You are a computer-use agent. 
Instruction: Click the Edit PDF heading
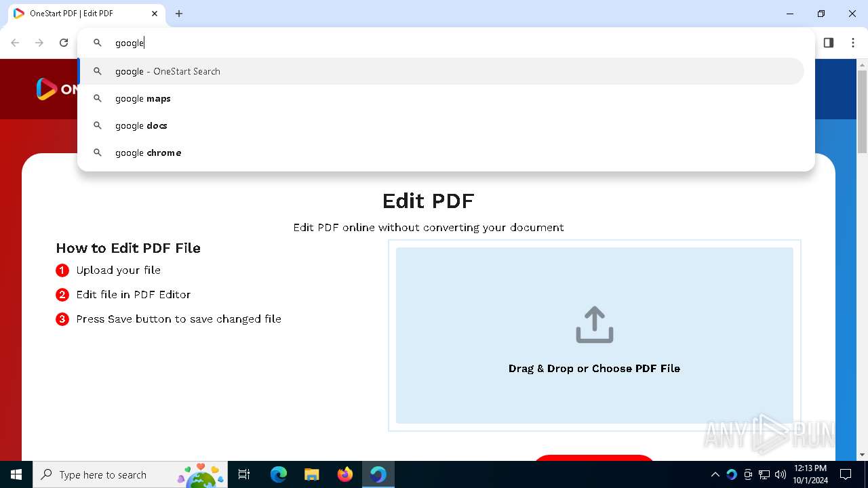[428, 201]
